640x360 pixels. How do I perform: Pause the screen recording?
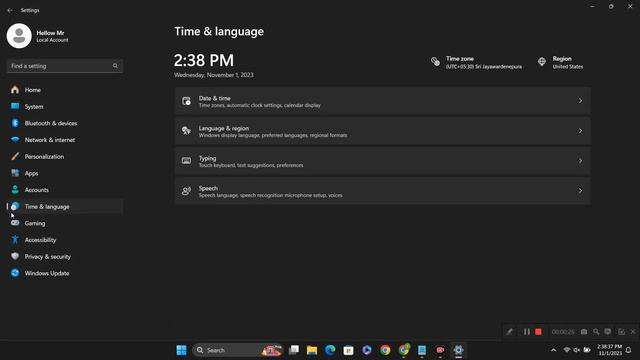[x=527, y=332]
